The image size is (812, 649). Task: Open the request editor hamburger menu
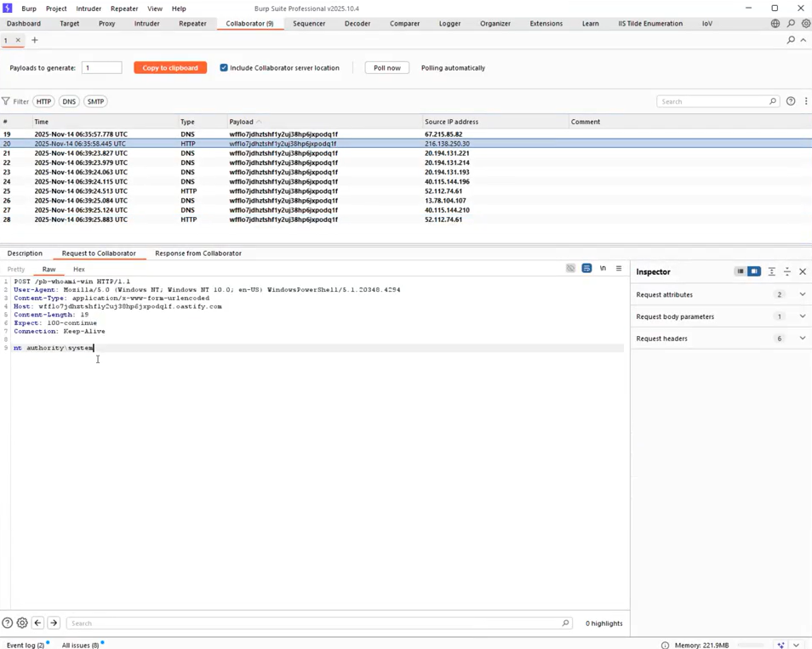tap(619, 268)
